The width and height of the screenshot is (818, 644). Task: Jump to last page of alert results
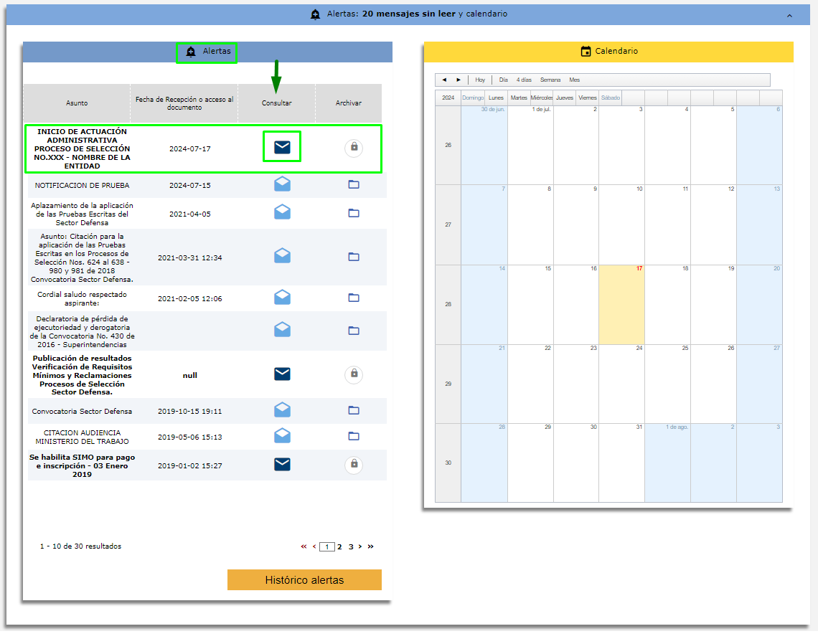(x=371, y=546)
